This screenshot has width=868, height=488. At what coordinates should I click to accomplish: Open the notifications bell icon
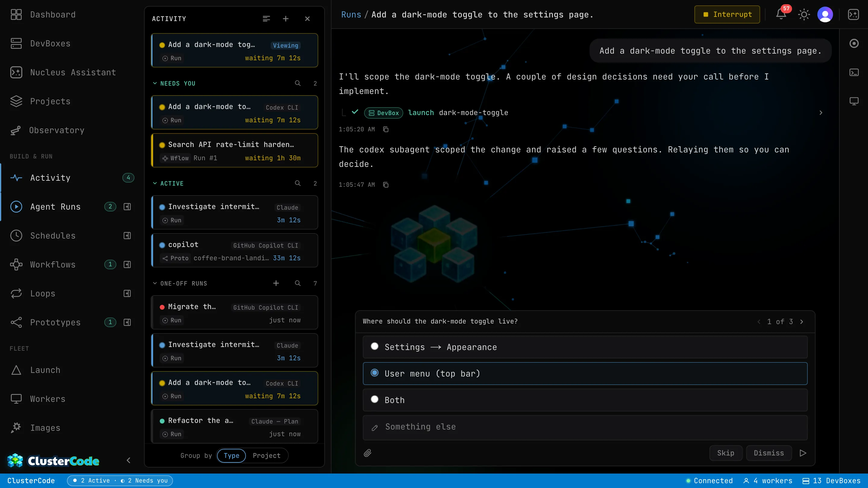click(781, 14)
